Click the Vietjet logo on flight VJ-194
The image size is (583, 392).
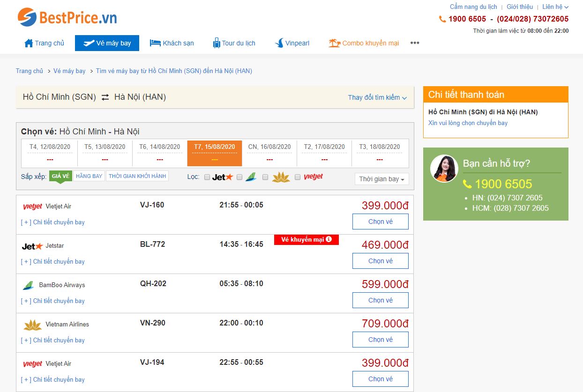coord(32,364)
